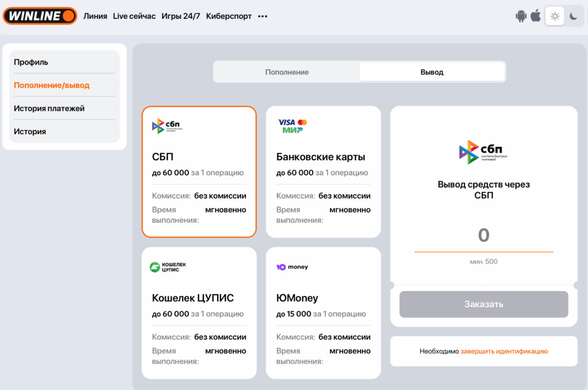
Task: Select Профиль in the sidebar
Action: coord(64,62)
